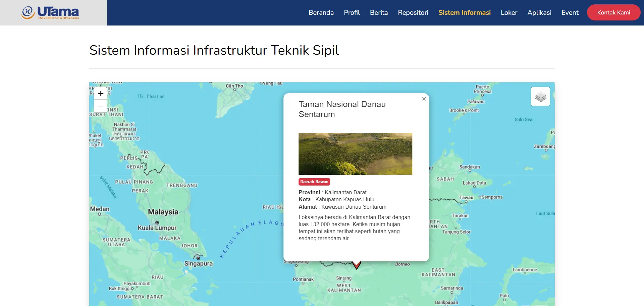Go to the Profil page
This screenshot has width=644, height=306.
[352, 13]
